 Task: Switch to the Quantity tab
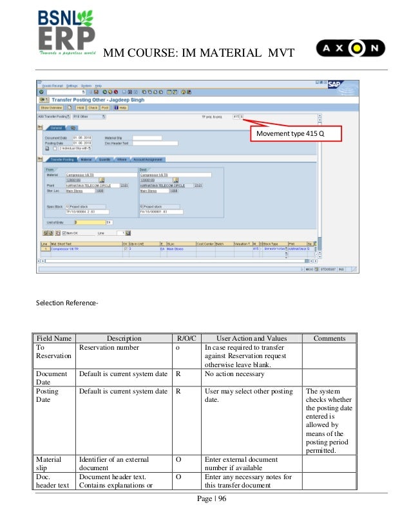[x=104, y=160]
